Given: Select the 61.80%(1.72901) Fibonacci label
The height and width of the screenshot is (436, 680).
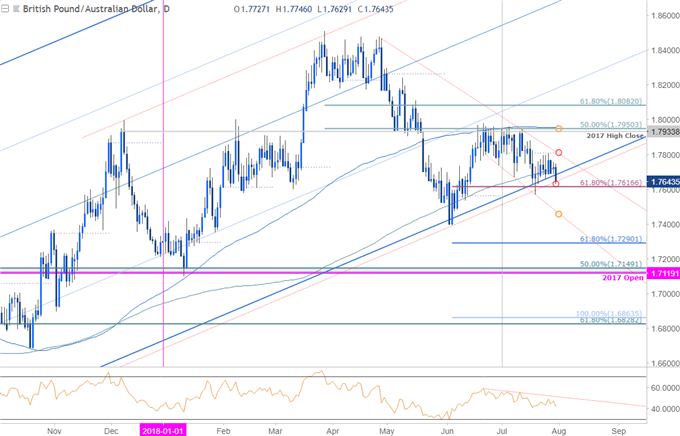Looking at the screenshot, I should 611,239.
